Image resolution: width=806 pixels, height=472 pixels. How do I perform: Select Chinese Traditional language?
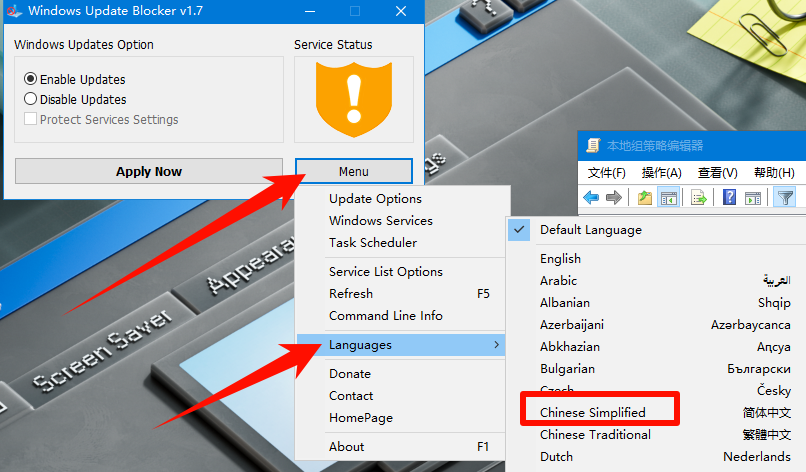click(657, 435)
